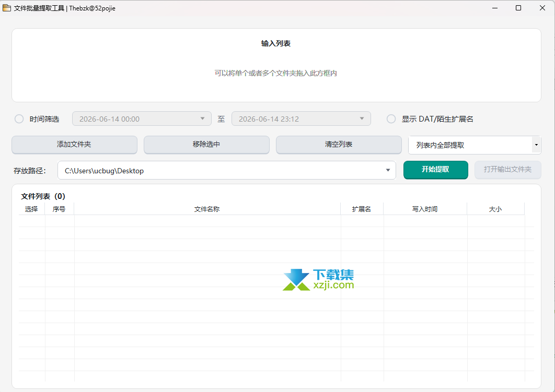Click the 序号 column header
Image resolution: width=555 pixels, height=392 pixels.
[59, 209]
